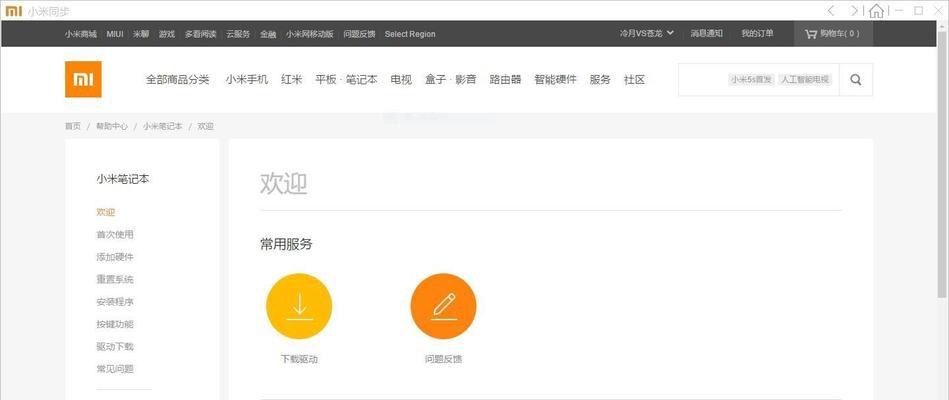Screen dimensions: 949x400
Task: Select 电视 in main navigation
Action: (401, 79)
